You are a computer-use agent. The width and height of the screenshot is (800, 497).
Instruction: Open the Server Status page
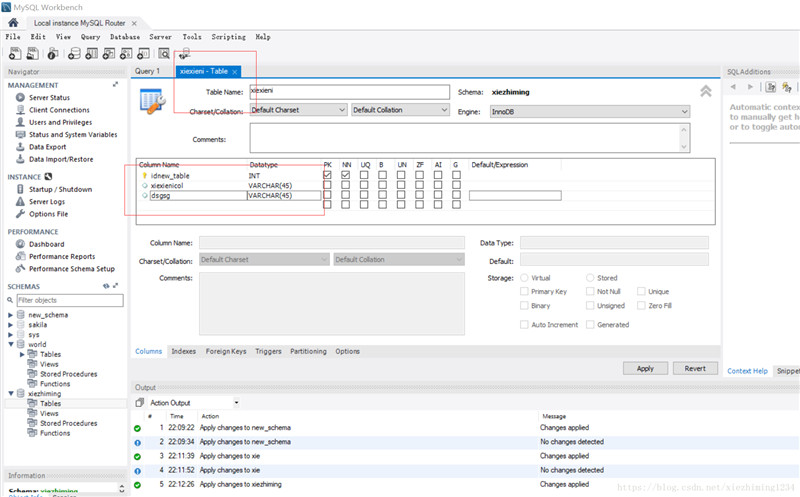pos(49,97)
